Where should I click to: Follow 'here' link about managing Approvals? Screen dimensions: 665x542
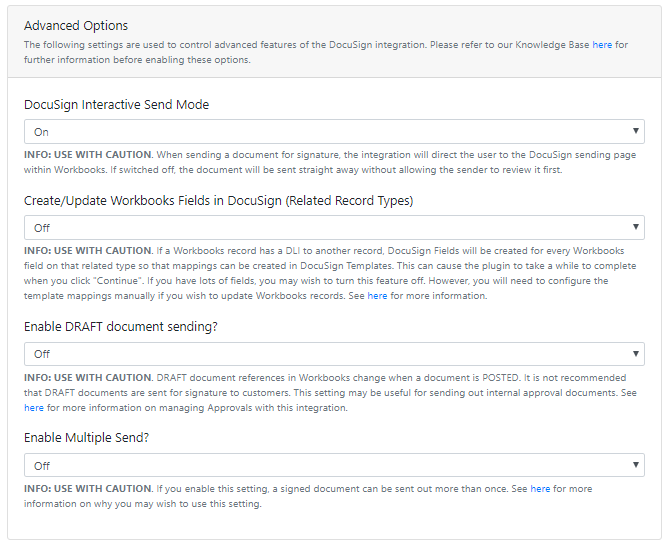34,408
